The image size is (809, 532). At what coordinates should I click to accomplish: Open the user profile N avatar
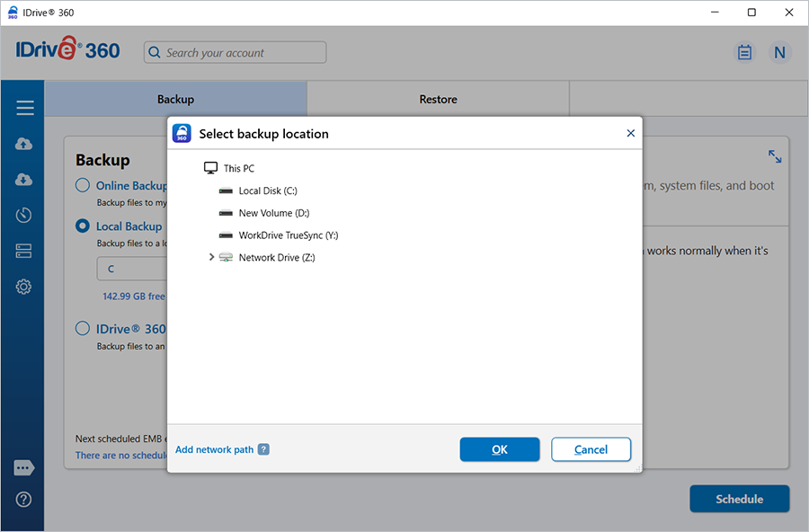coord(779,52)
